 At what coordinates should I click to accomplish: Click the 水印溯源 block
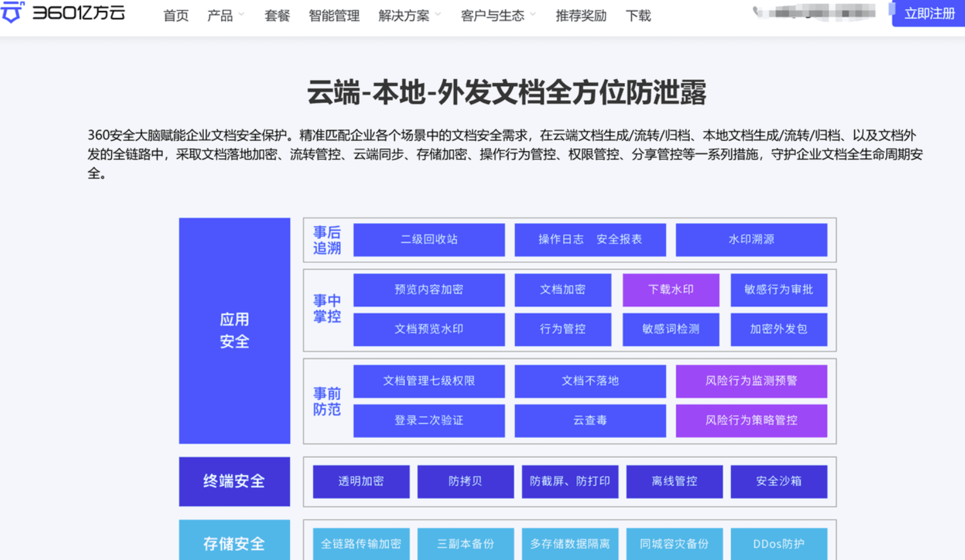pos(752,240)
